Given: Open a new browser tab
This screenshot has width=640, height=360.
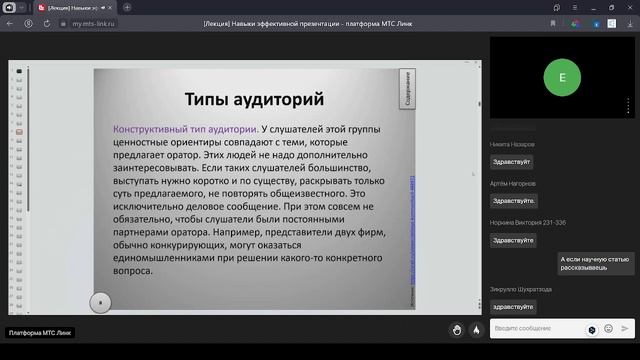Looking at the screenshot, I should (127, 7).
